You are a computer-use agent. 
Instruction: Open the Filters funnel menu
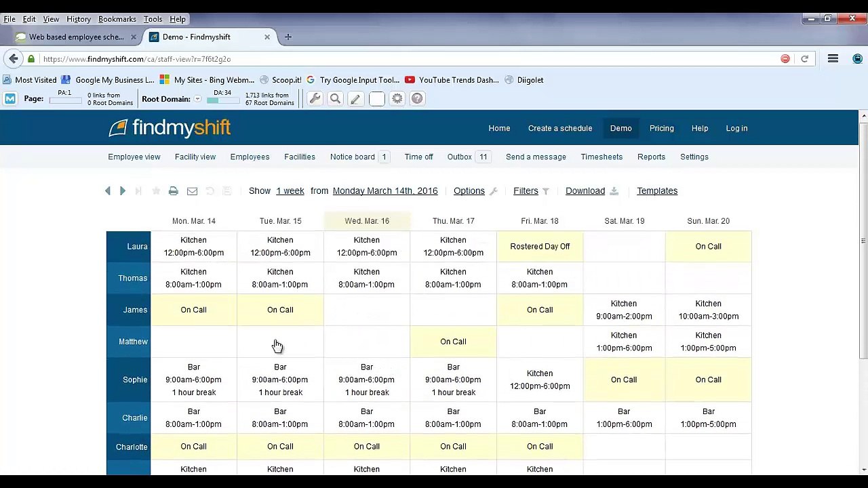coord(532,191)
